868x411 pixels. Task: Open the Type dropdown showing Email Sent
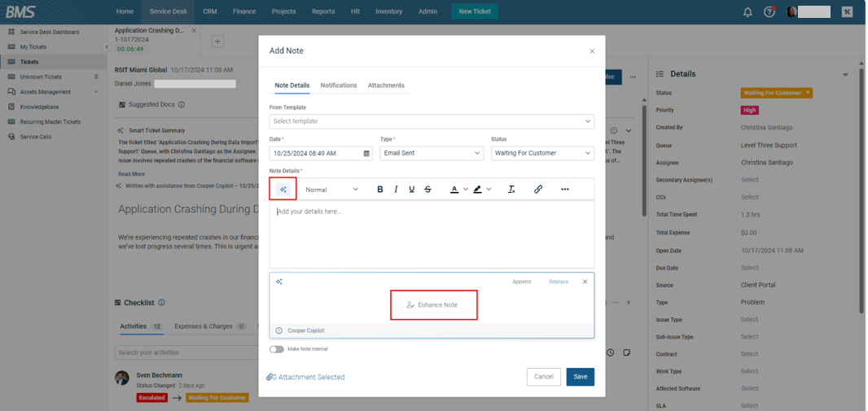coord(432,153)
